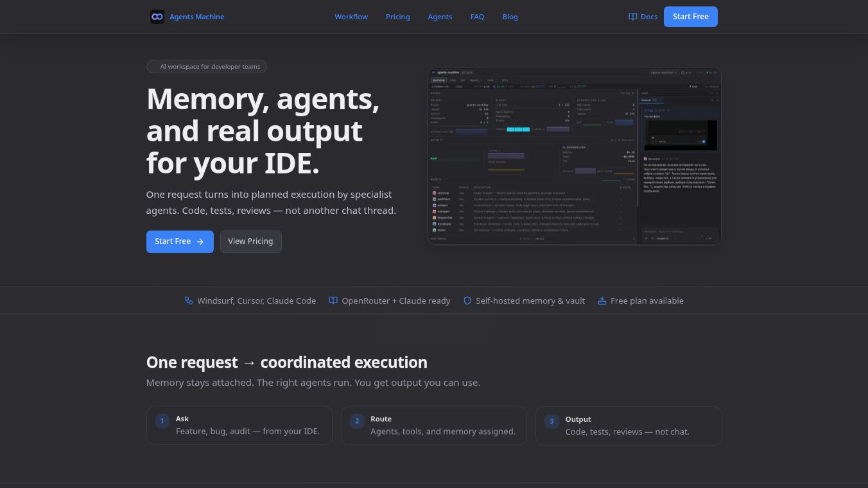
Task: Open the Docs link
Action: (x=648, y=17)
